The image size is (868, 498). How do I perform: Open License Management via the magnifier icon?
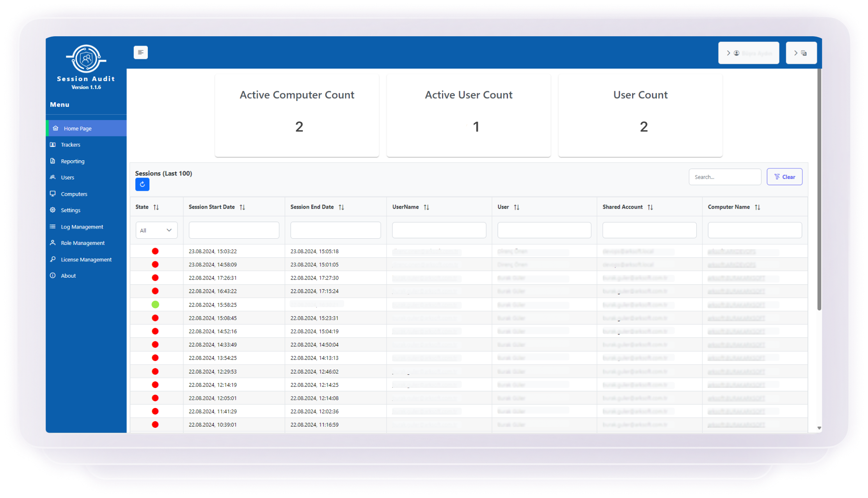click(x=53, y=259)
